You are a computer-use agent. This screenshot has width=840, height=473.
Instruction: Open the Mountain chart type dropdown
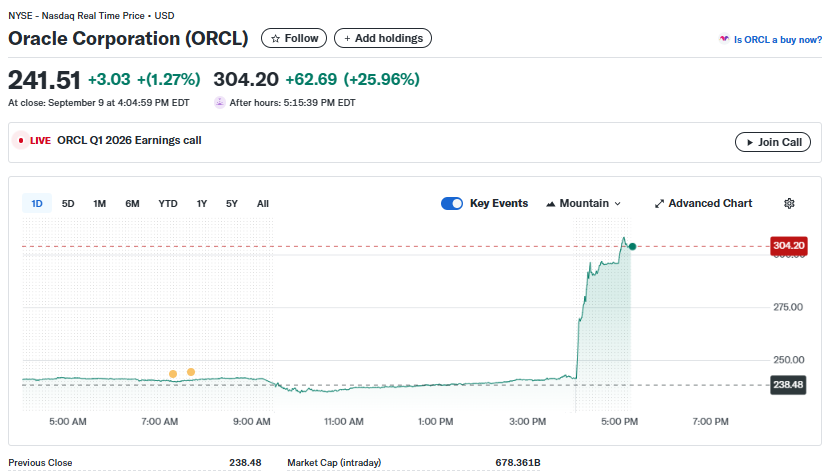pyautogui.click(x=583, y=204)
